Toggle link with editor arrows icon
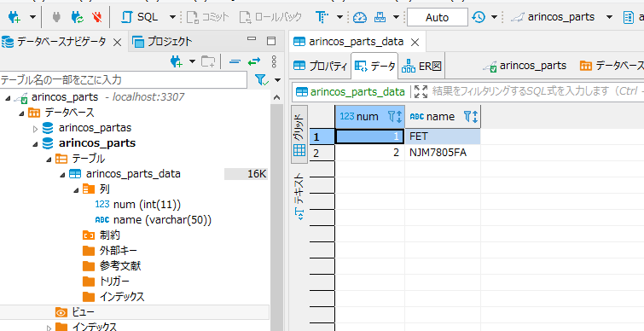Viewport: 644px width, 331px height. pyautogui.click(x=254, y=61)
